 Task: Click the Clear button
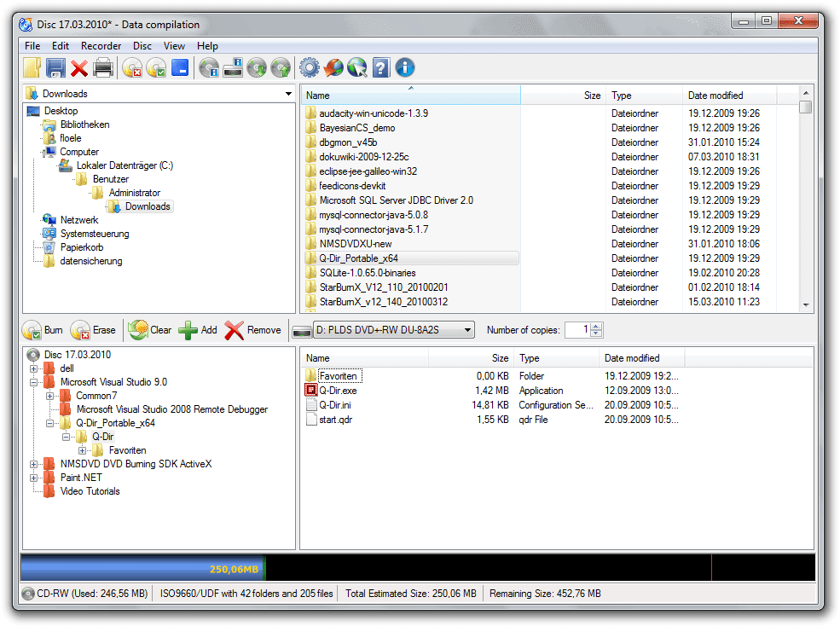pyautogui.click(x=150, y=330)
